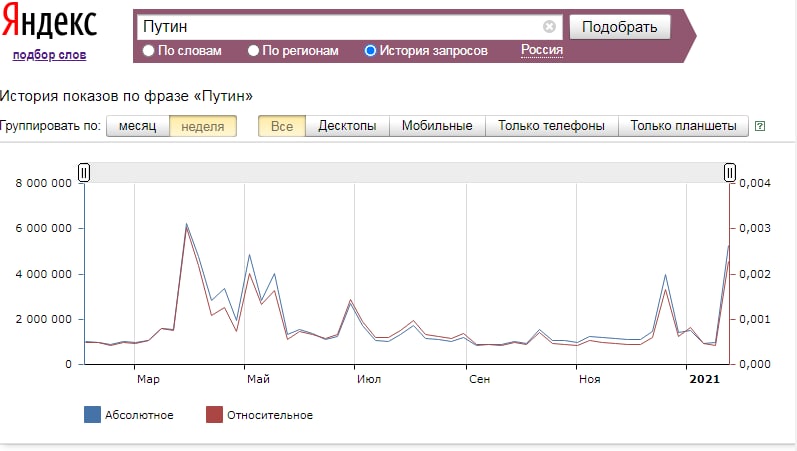Click the gray range selection bar above chart

[407, 173]
